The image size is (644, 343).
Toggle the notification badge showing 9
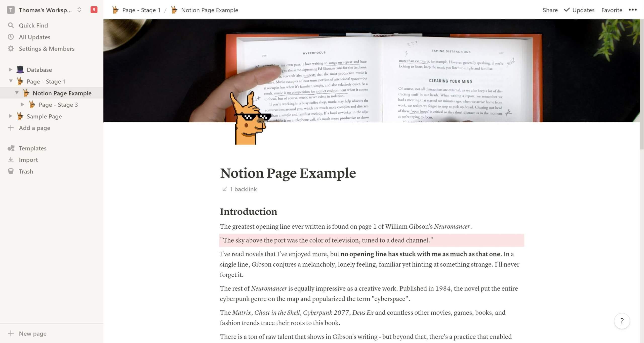pyautogui.click(x=93, y=9)
